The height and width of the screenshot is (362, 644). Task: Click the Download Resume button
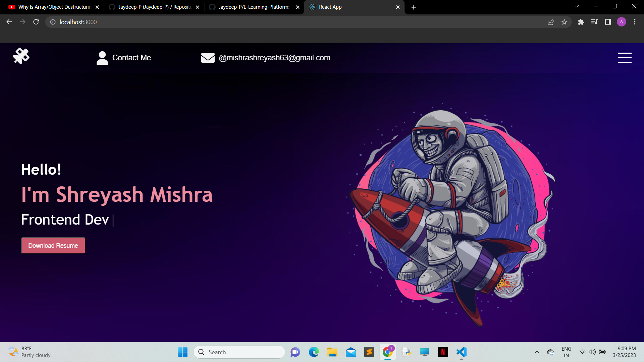tap(53, 245)
